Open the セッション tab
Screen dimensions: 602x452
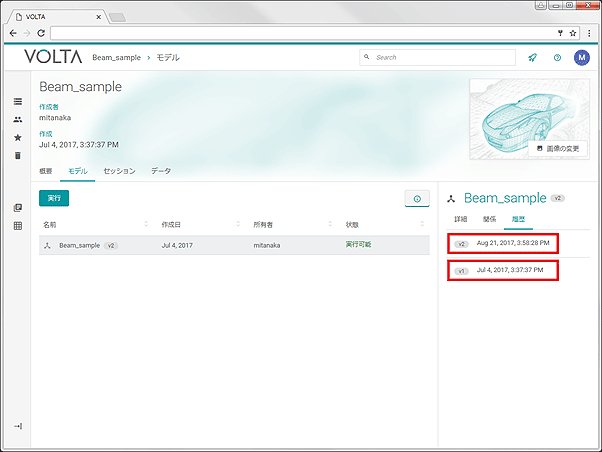coord(119,171)
